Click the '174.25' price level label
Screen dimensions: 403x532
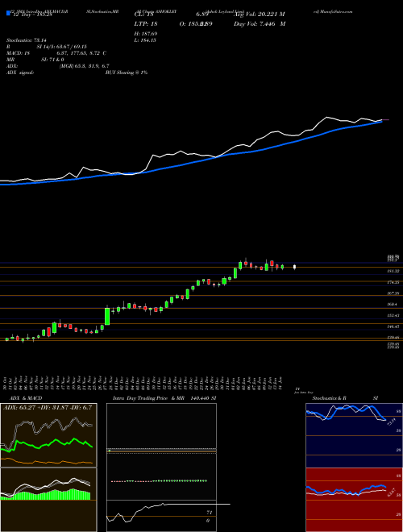pyautogui.click(x=393, y=282)
